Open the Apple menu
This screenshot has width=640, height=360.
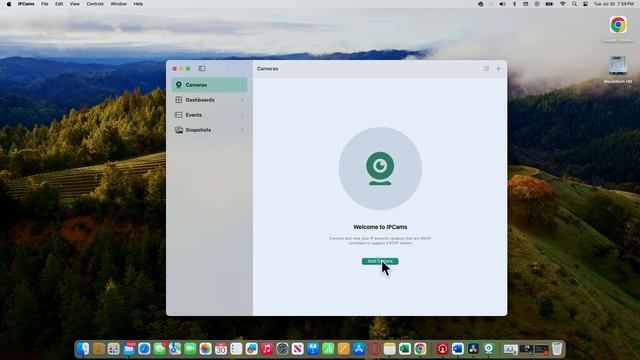pyautogui.click(x=9, y=4)
